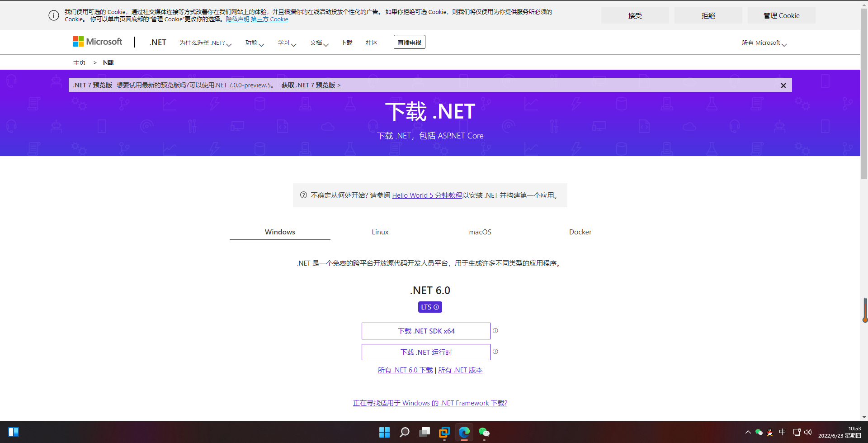Open 所有 .NET 版本 link

pos(460,370)
